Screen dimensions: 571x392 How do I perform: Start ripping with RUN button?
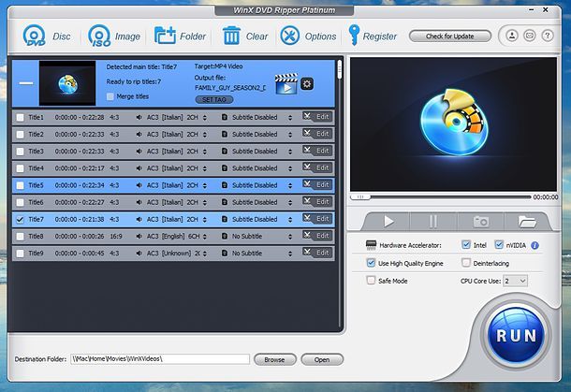click(x=517, y=335)
